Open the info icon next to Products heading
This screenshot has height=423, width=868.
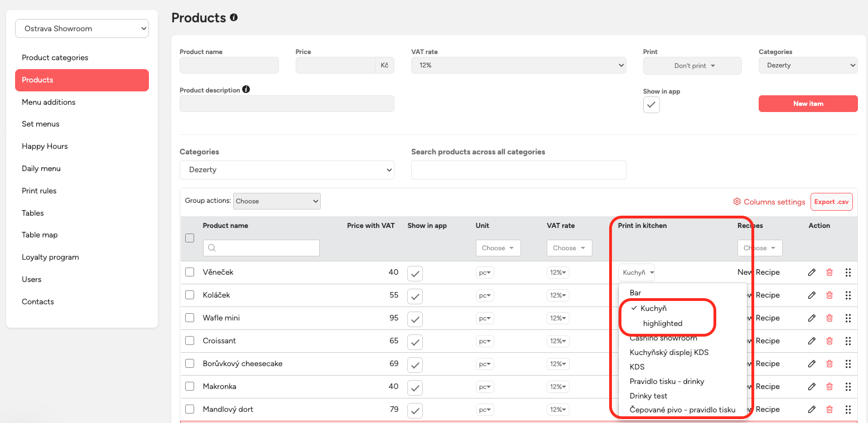[x=234, y=18]
